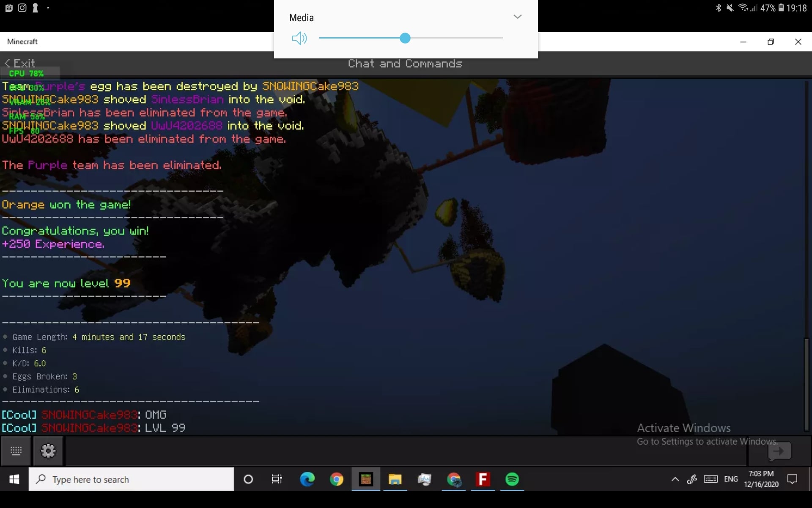Open touch keyboard tray icon

click(x=710, y=479)
